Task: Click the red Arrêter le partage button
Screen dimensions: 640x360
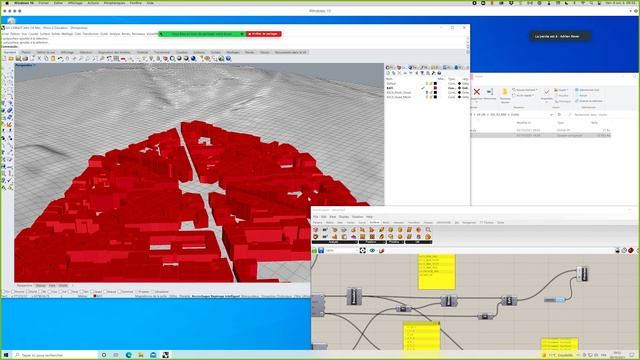Action: (x=264, y=34)
